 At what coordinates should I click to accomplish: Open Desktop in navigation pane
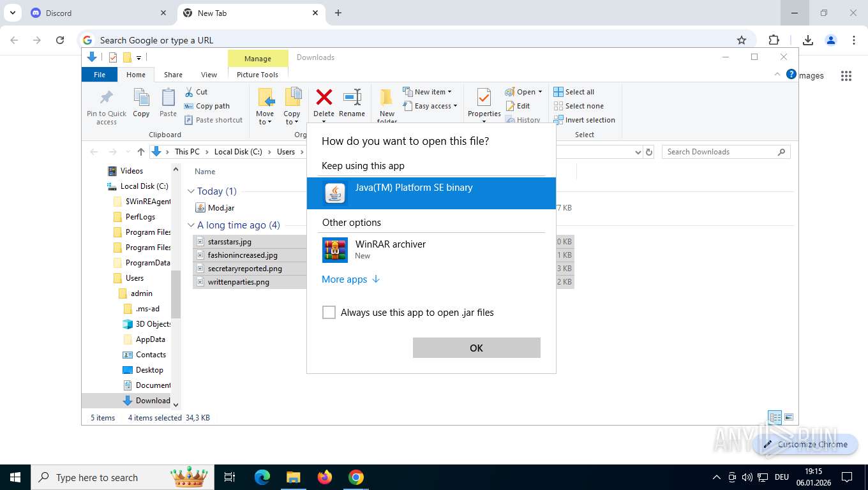coord(149,370)
